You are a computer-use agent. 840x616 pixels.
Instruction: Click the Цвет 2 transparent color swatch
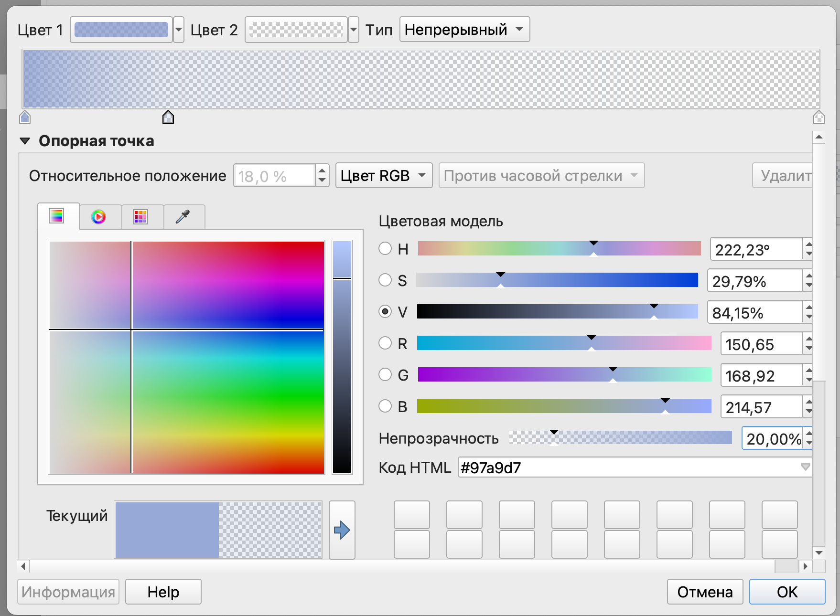pos(296,30)
